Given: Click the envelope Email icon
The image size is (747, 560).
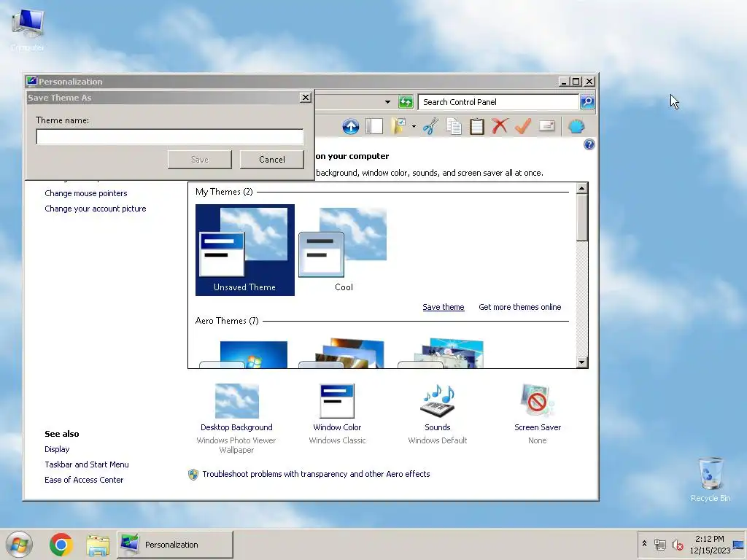Looking at the screenshot, I should tap(547, 125).
